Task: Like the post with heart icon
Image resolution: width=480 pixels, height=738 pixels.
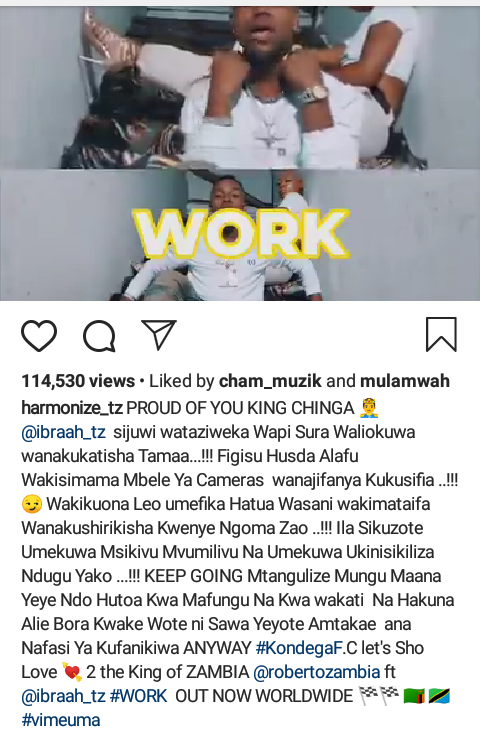Action: click(x=39, y=336)
